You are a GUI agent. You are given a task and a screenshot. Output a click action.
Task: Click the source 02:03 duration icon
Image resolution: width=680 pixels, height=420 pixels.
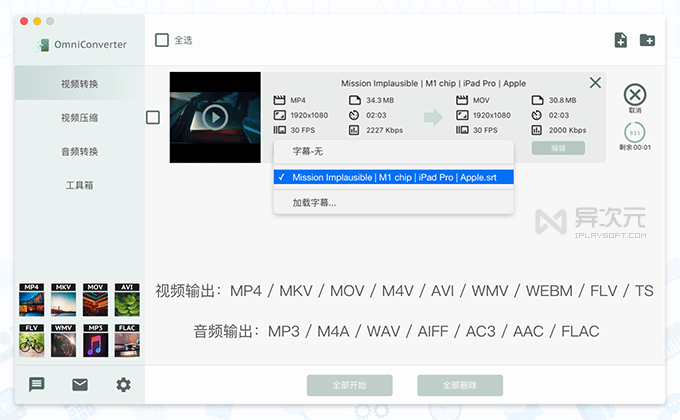tap(354, 115)
